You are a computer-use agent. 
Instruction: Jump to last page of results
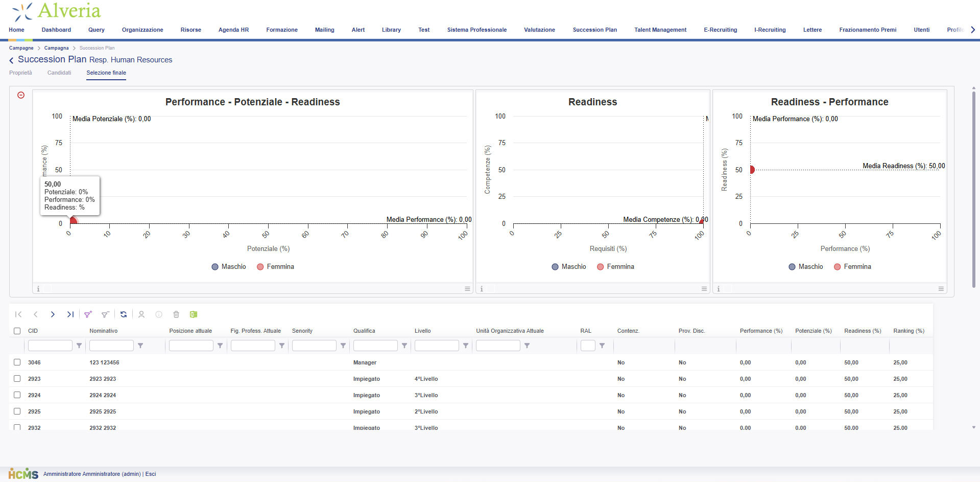coord(70,314)
